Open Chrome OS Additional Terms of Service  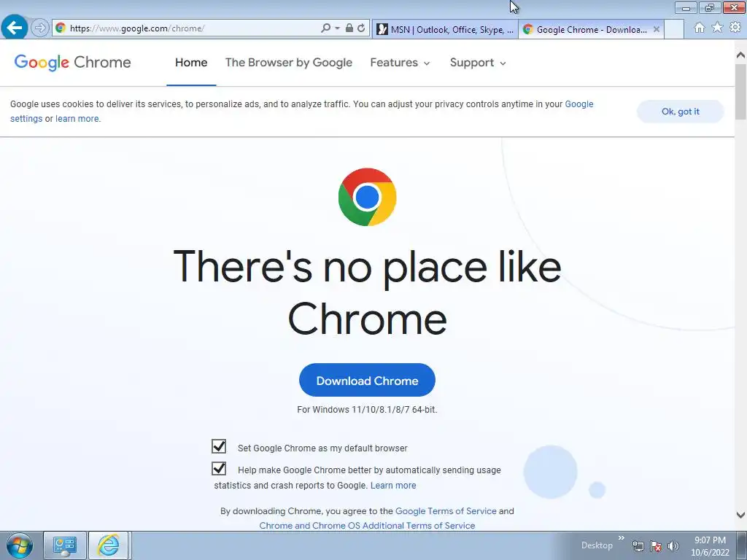click(368, 526)
